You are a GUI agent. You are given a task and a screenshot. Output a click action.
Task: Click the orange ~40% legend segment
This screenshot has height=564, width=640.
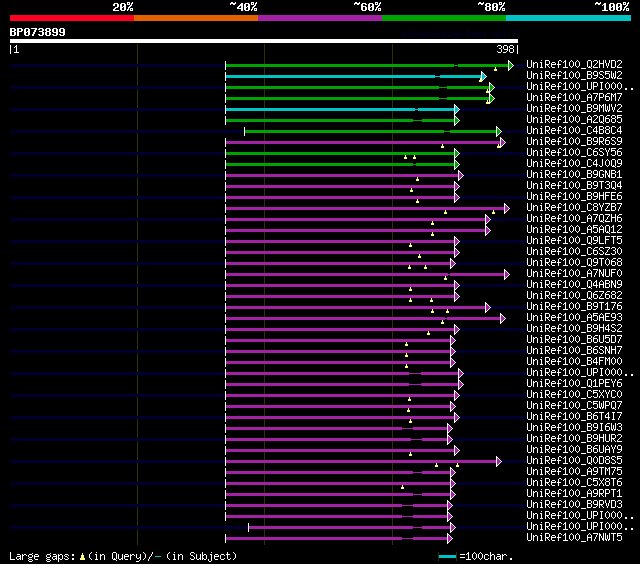pyautogui.click(x=196, y=18)
